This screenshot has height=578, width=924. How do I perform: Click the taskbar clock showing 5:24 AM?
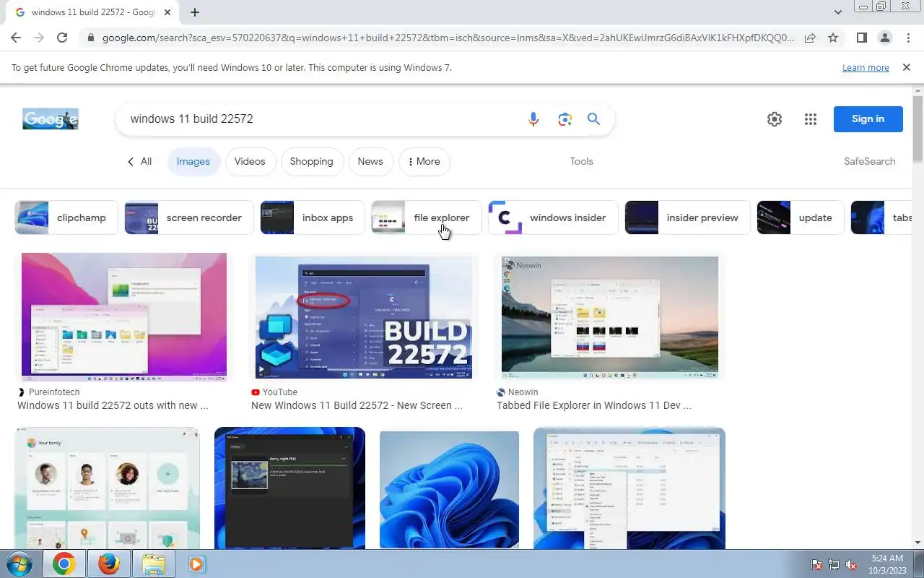pos(887,564)
